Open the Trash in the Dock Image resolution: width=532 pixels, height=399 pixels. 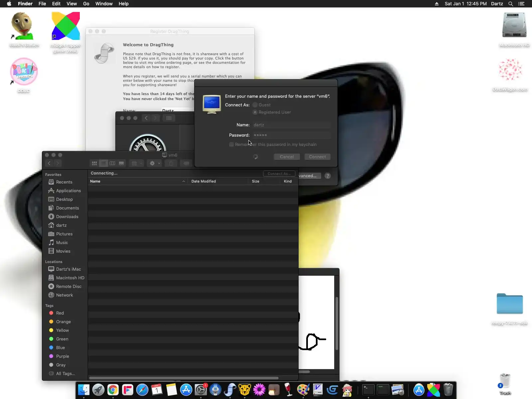(448, 390)
